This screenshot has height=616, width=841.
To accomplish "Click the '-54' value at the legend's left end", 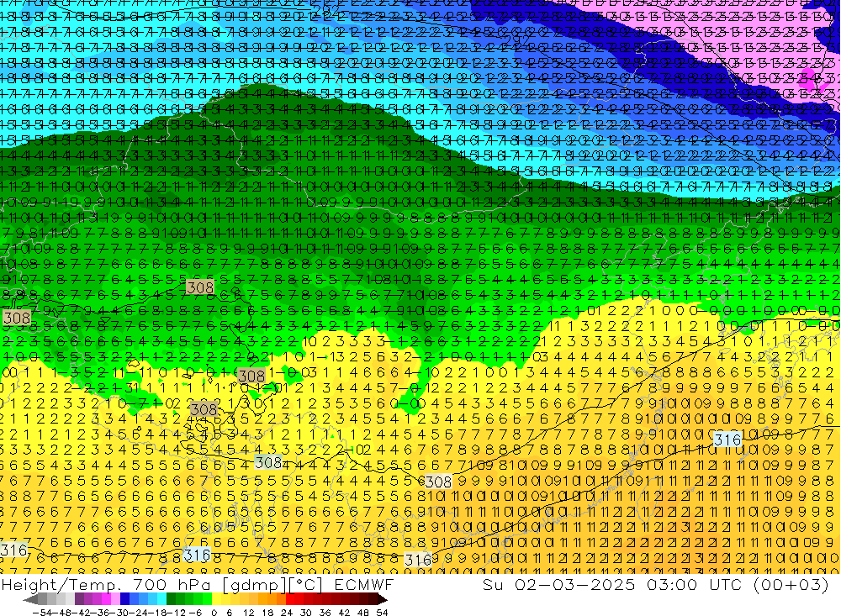I will pos(42,613).
